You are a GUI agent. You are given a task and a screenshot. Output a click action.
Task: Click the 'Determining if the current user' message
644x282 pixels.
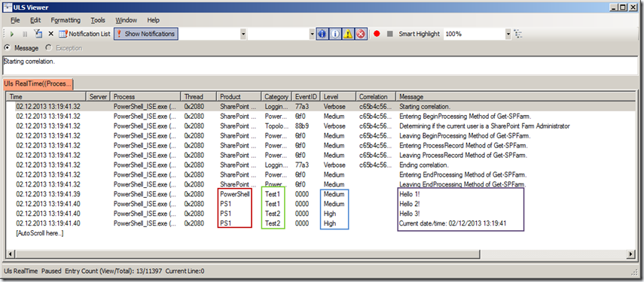[484, 126]
